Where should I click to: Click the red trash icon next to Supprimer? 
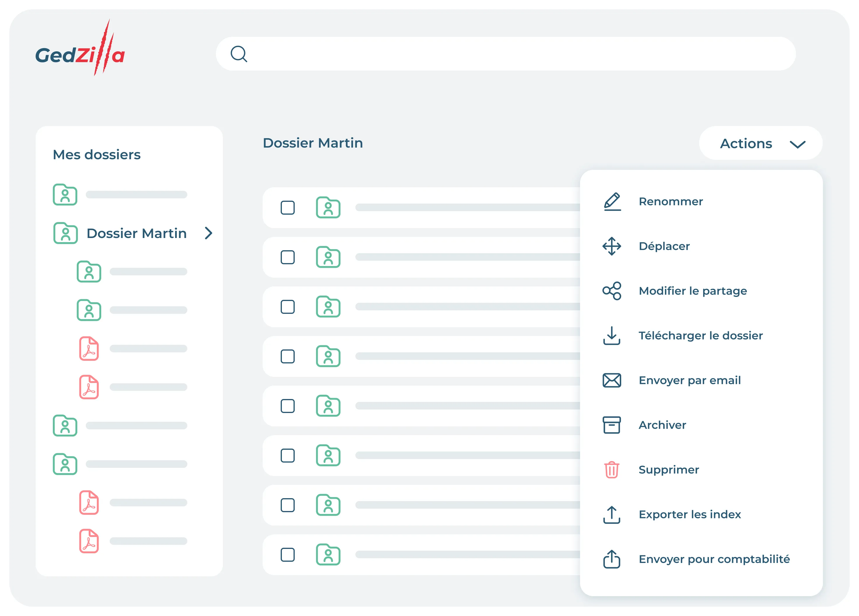(612, 470)
